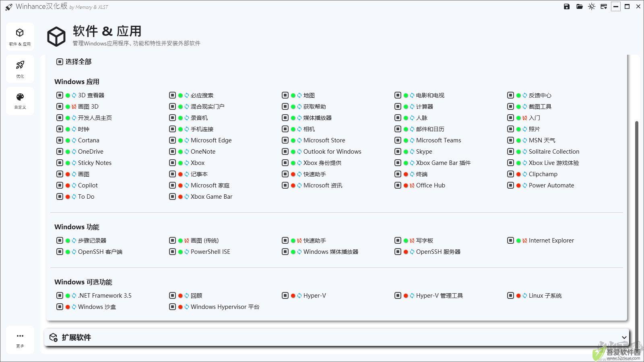Toggle the 反馈中心 checkbox
Image resolution: width=644 pixels, height=362 pixels.
[510, 95]
